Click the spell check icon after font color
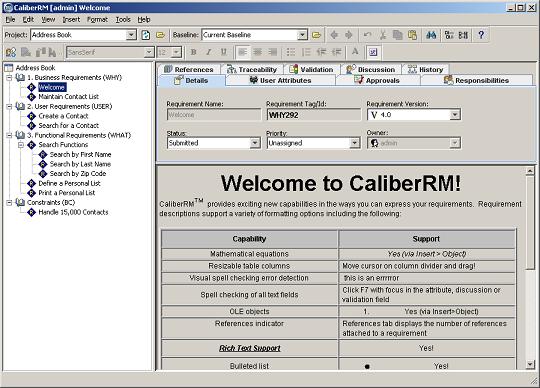540x388 pixels. click(x=373, y=52)
